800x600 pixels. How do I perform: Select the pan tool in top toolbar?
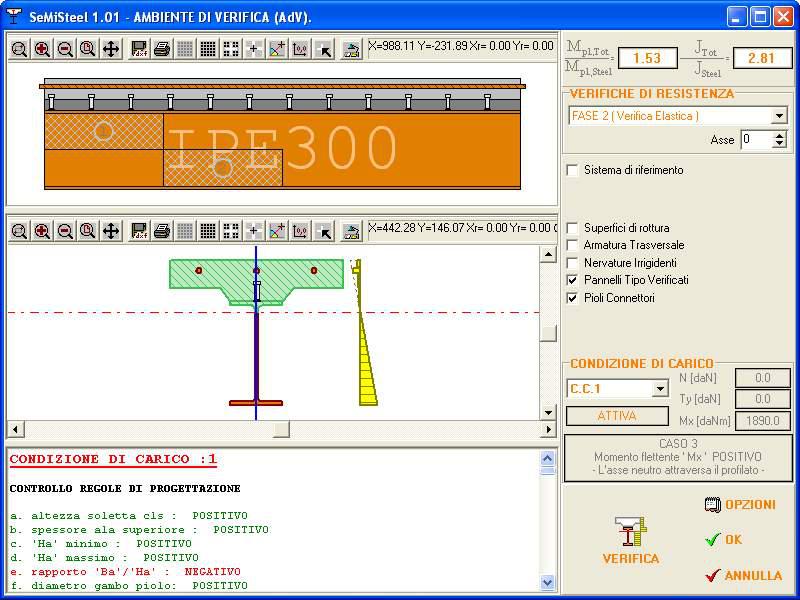pos(111,48)
